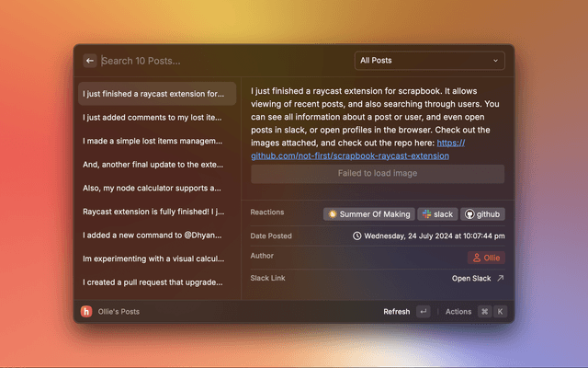Click the slack reaction tag
Screen dimensions: 588x368
(437, 213)
